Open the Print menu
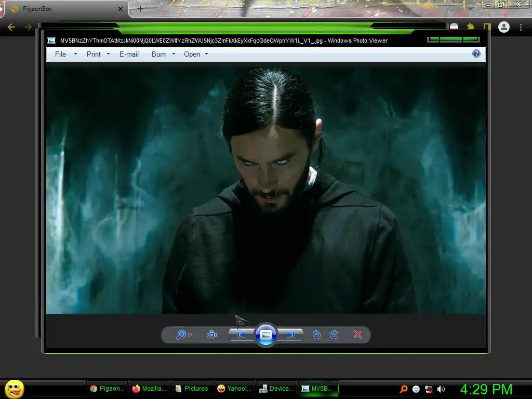 [94, 54]
